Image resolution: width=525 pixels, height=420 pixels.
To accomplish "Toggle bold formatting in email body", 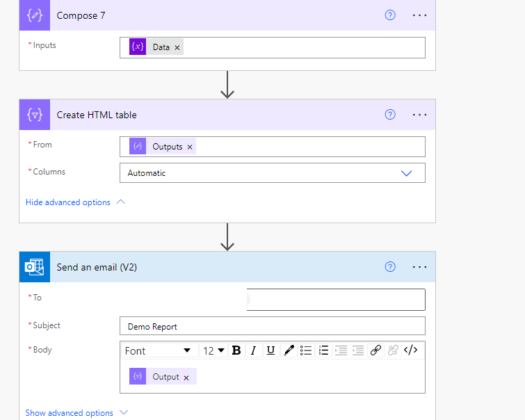I will click(x=236, y=350).
